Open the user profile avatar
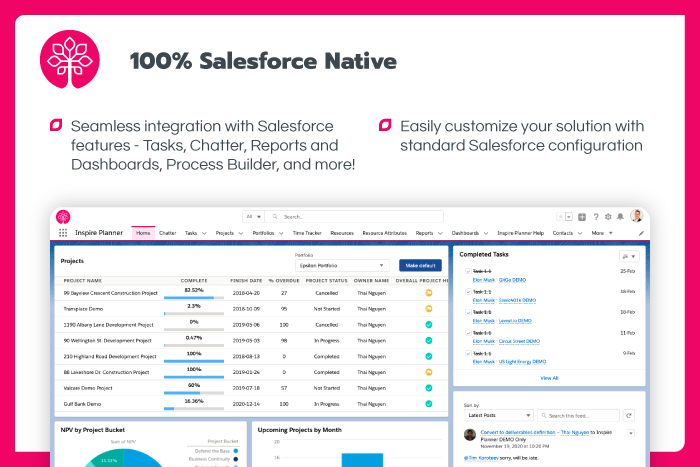Image resolution: width=700 pixels, height=467 pixels. pos(637,216)
